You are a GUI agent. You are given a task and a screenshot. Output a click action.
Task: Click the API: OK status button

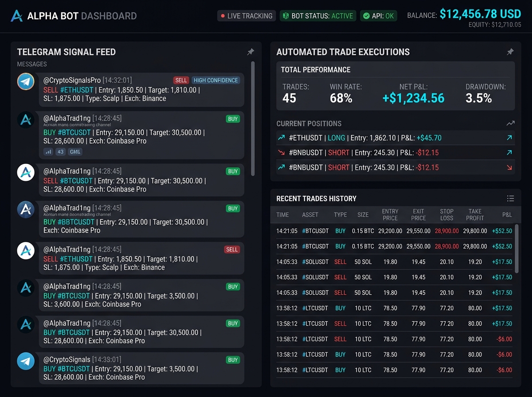click(378, 16)
